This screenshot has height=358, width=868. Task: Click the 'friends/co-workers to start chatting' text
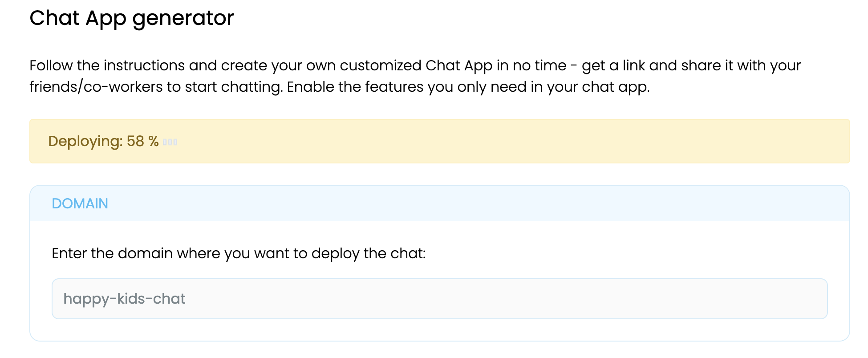coord(156,87)
